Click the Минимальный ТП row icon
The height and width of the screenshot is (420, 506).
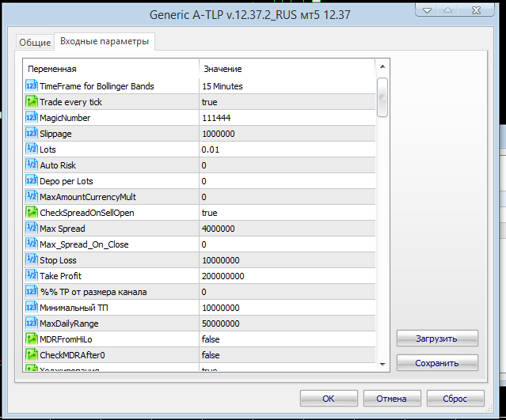click(x=32, y=307)
